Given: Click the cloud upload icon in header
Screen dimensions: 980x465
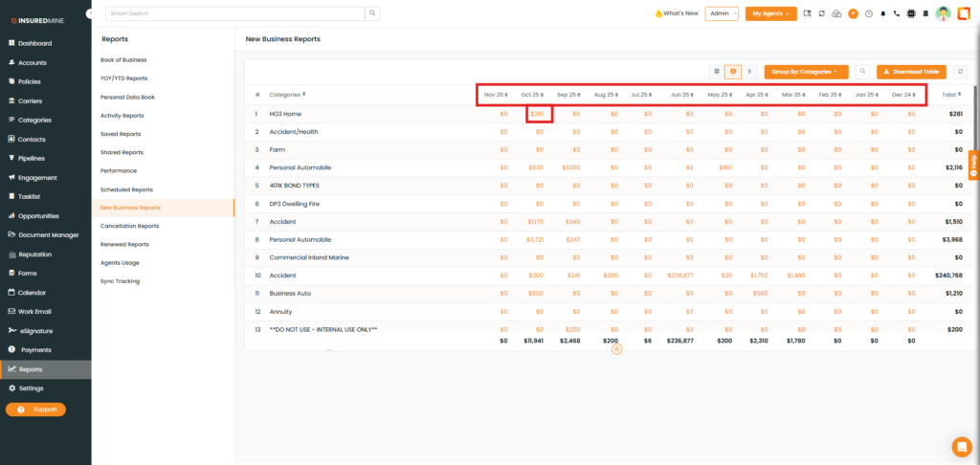Looking at the screenshot, I should (837, 13).
